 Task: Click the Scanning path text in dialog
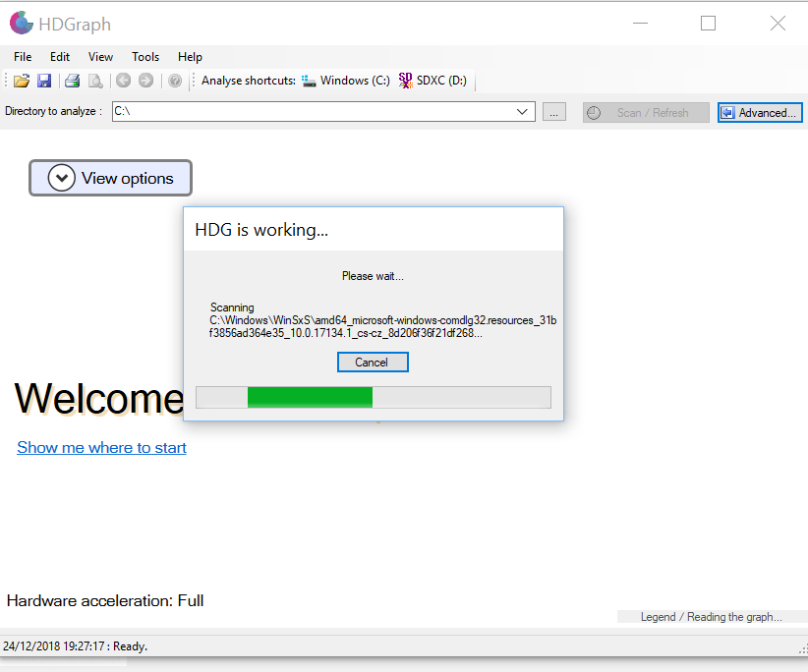[x=382, y=320]
